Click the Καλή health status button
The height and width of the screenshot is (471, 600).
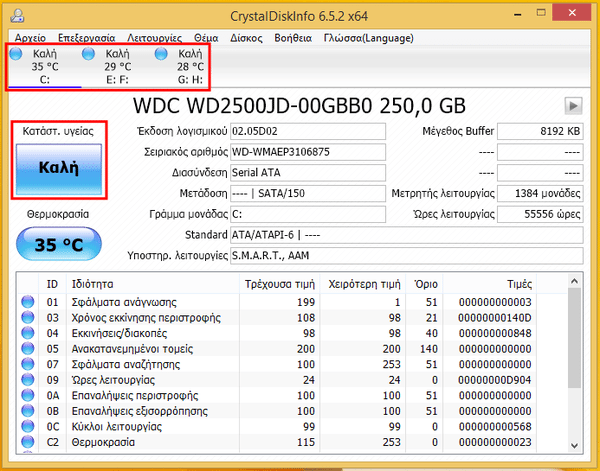point(59,168)
